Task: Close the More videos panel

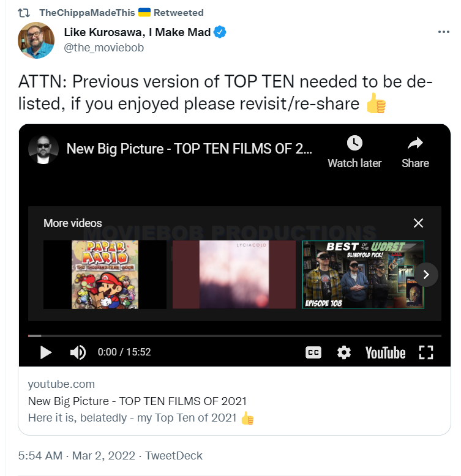Action: [418, 223]
